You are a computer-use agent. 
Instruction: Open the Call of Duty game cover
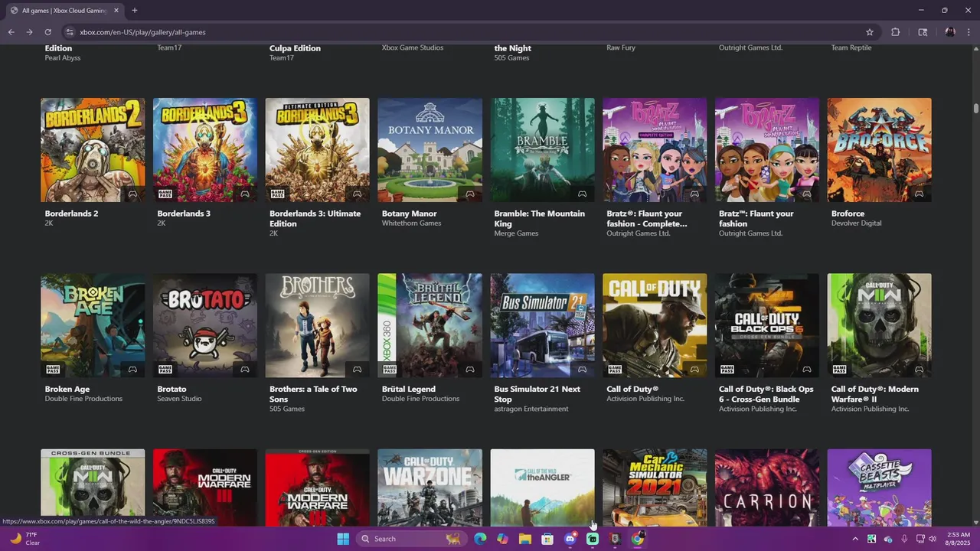click(655, 325)
